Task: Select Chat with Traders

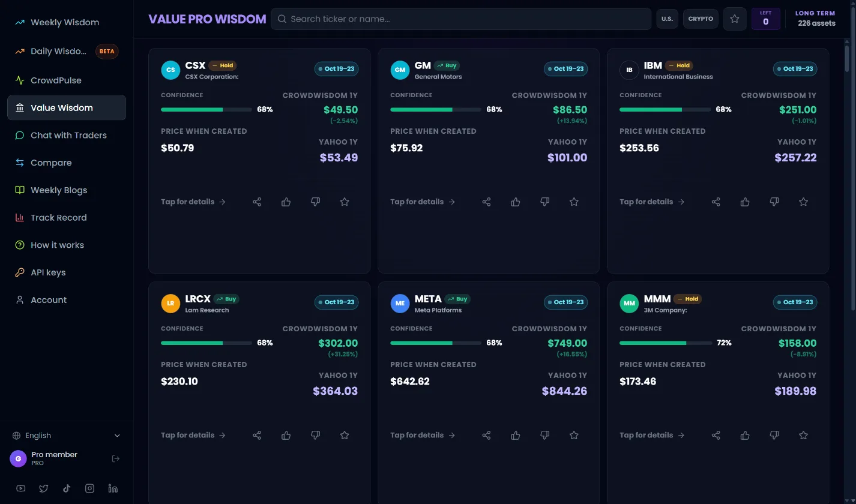Action: [x=67, y=136]
